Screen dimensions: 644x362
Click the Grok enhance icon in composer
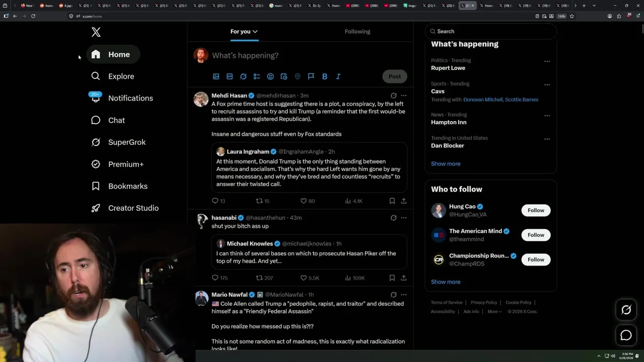click(x=243, y=76)
